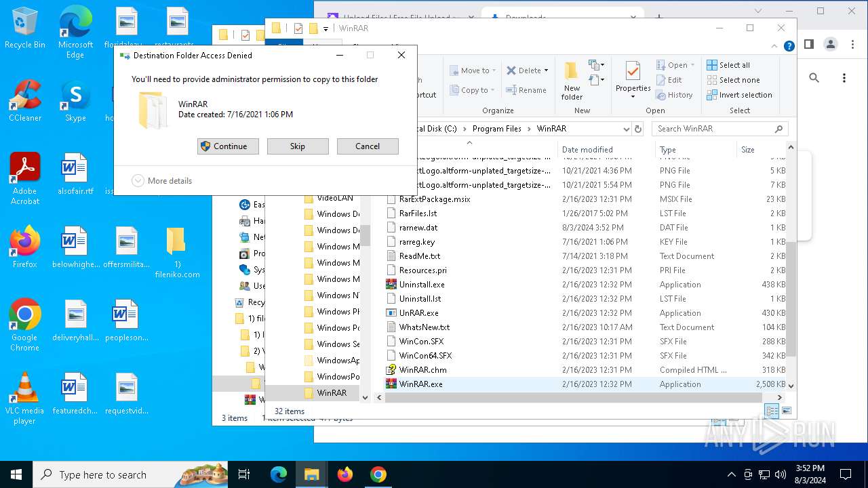868x488 pixels.
Task: Click Continue in the Access Denied dialog
Action: [x=228, y=146]
